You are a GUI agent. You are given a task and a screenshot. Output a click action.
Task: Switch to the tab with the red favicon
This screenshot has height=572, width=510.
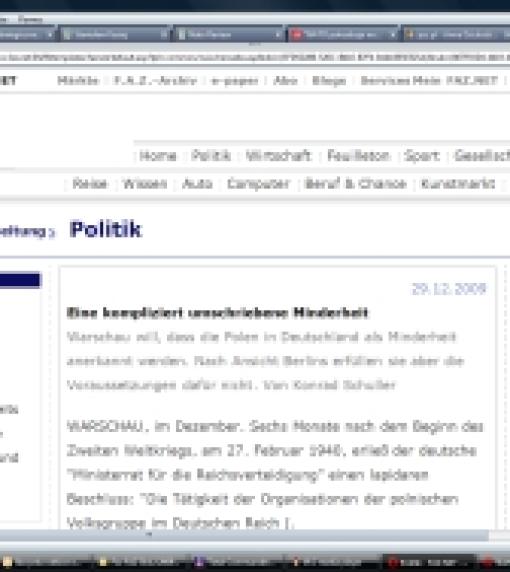(342, 35)
